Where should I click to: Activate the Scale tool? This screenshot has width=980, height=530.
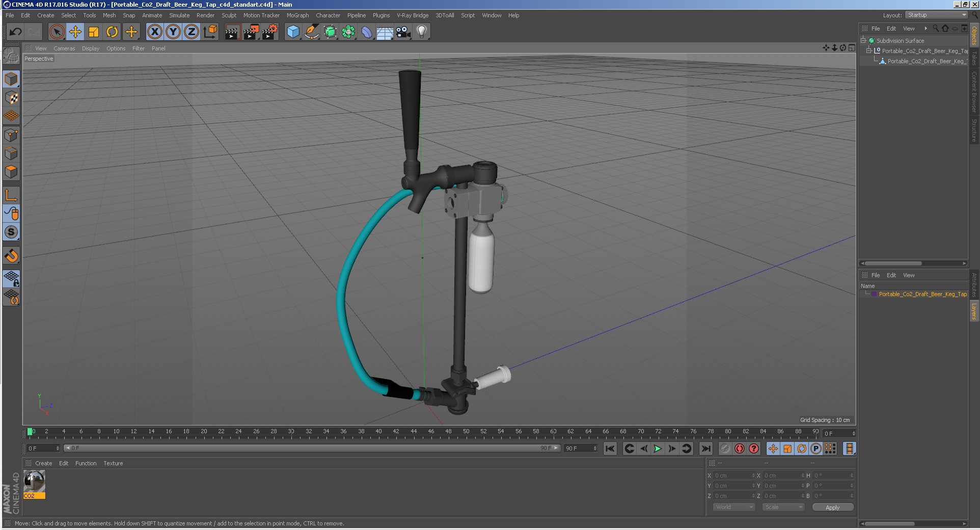(94, 32)
